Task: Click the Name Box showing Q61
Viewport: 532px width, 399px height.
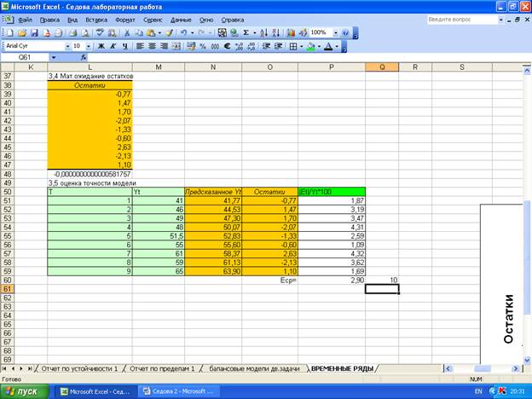Action: coord(25,57)
